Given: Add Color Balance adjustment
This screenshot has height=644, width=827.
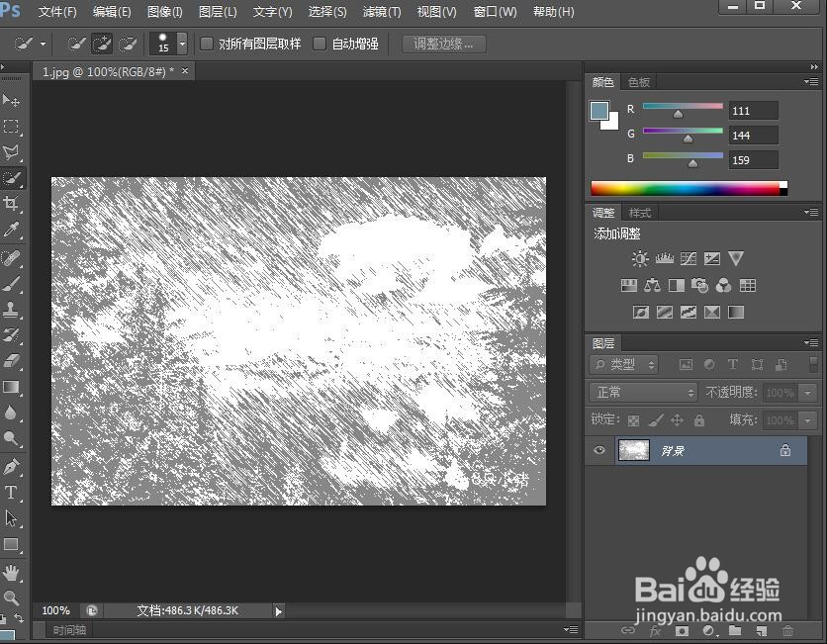Looking at the screenshot, I should tap(653, 285).
